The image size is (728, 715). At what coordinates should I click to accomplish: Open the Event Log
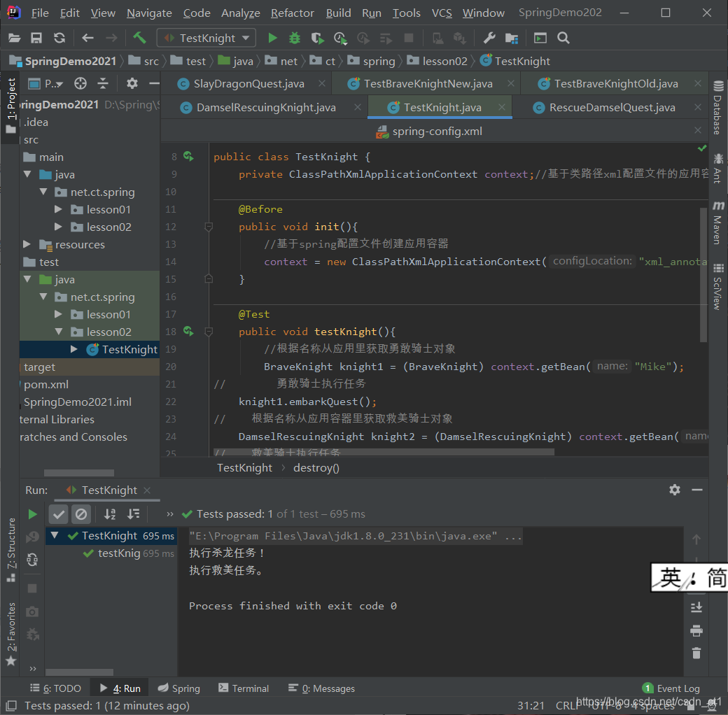[671, 688]
